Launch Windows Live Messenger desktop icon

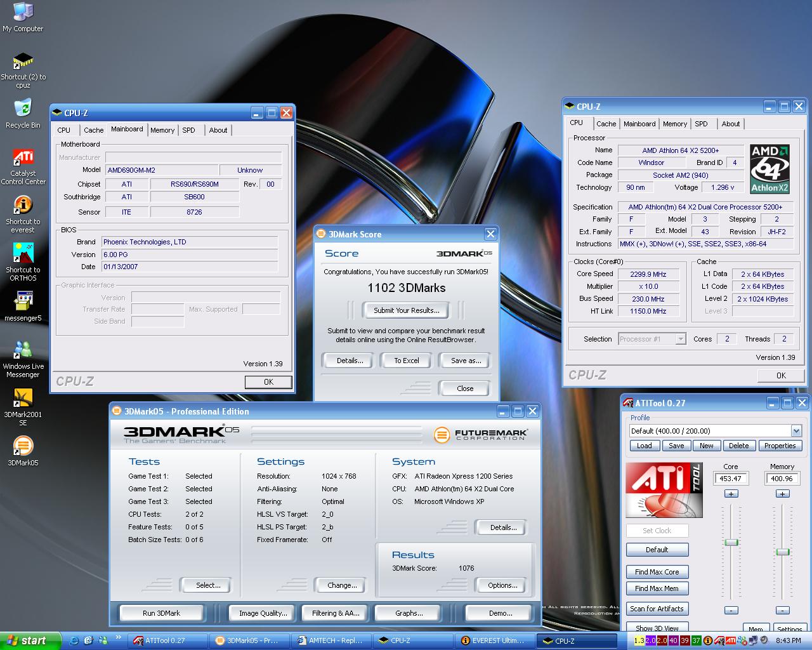pyautogui.click(x=23, y=359)
